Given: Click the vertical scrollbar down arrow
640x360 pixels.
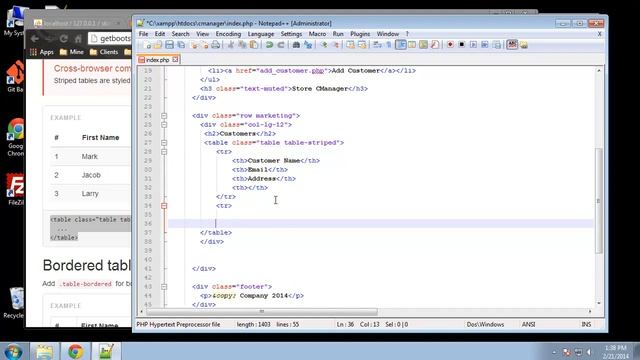Looking at the screenshot, I should click(x=599, y=303).
